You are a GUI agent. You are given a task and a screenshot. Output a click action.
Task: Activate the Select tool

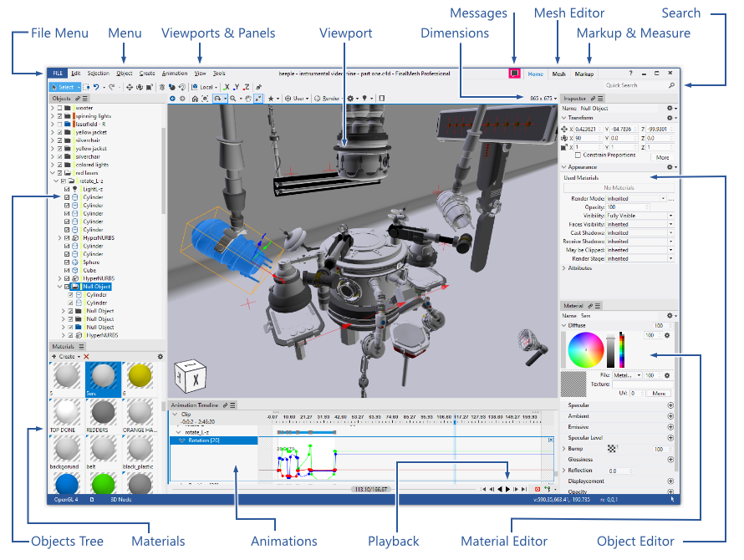[x=64, y=87]
